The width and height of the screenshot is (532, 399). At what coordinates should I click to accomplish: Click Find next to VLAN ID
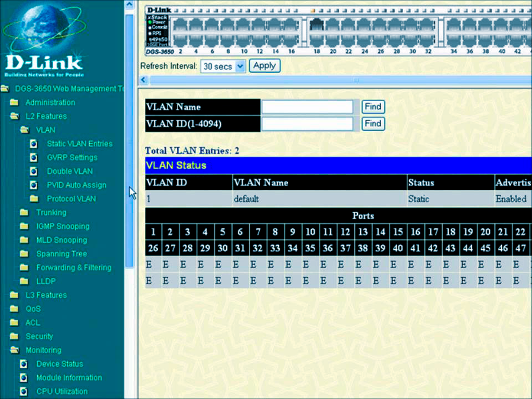[x=373, y=124]
